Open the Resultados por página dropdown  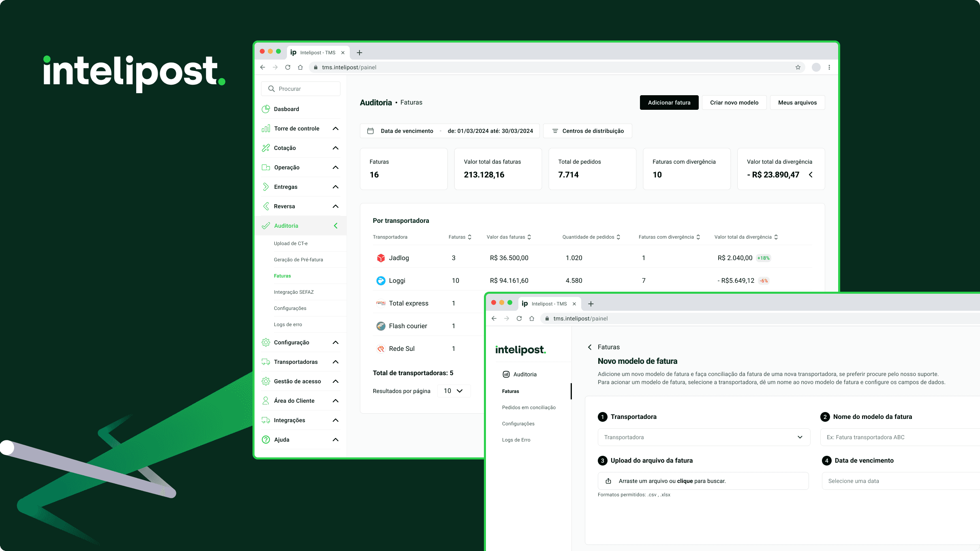pyautogui.click(x=454, y=391)
